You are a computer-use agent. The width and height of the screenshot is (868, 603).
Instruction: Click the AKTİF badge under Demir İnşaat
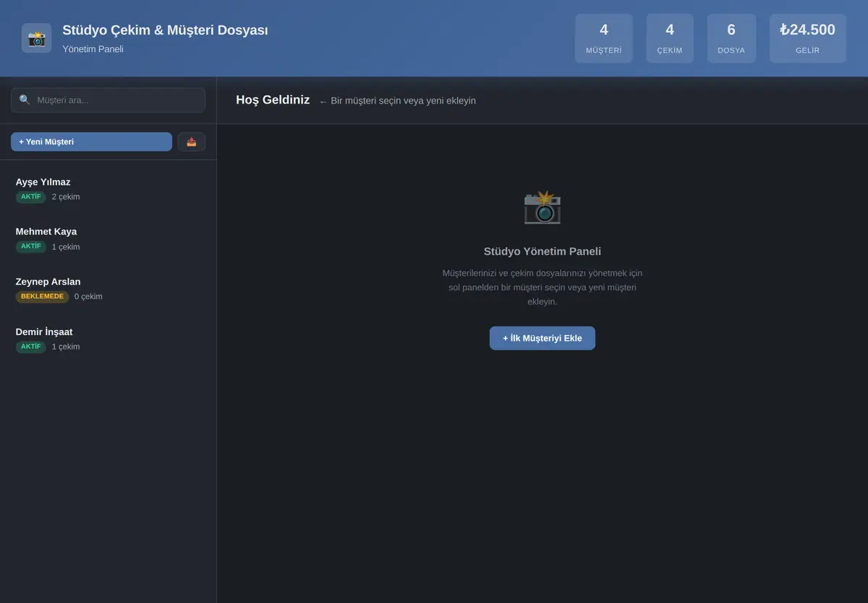pyautogui.click(x=31, y=347)
